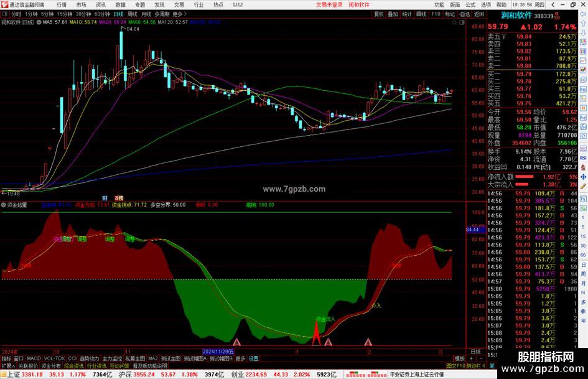Screen dimensions: 588x379
Task: Click the 叠加 overlay button
Action: point(393,14)
